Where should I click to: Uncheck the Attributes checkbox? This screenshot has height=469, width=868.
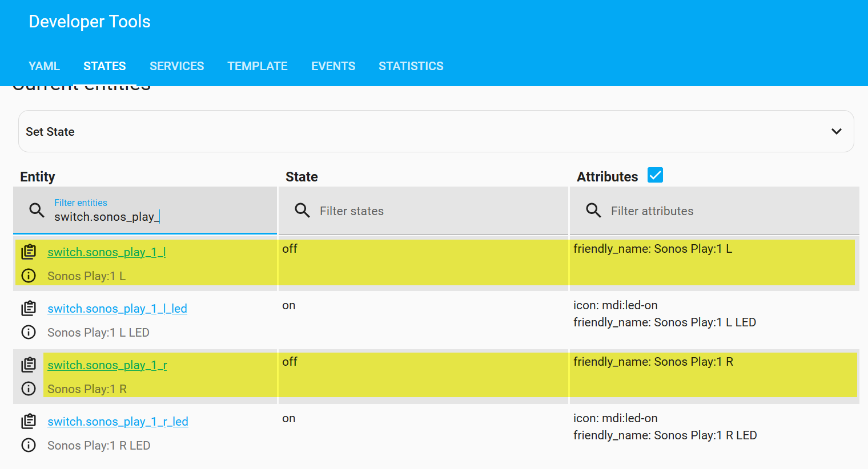655,175
